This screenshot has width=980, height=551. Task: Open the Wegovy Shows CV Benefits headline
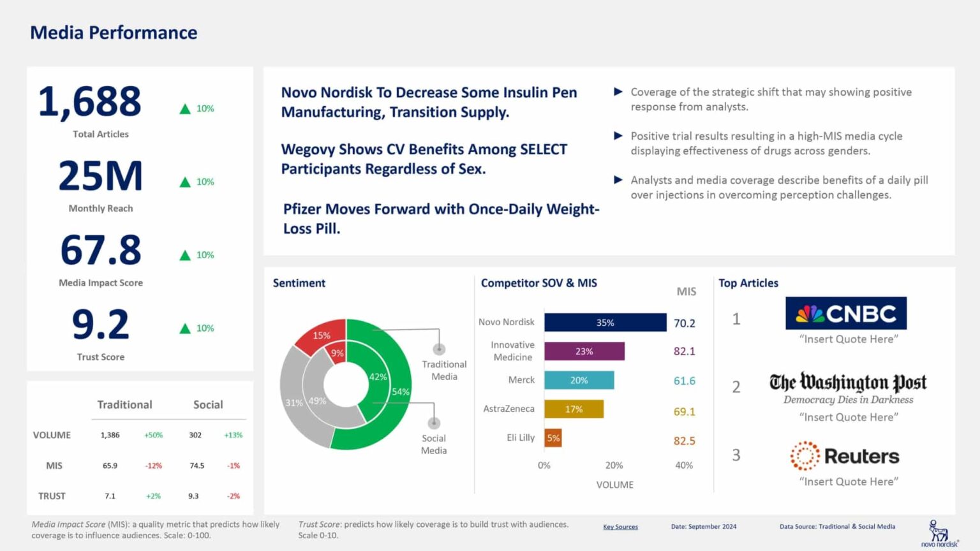[x=424, y=159]
